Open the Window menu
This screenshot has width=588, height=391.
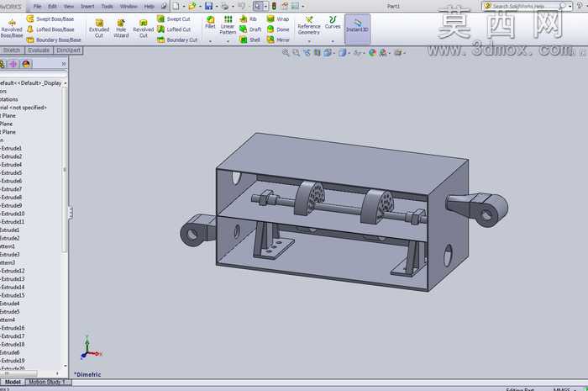[129, 7]
